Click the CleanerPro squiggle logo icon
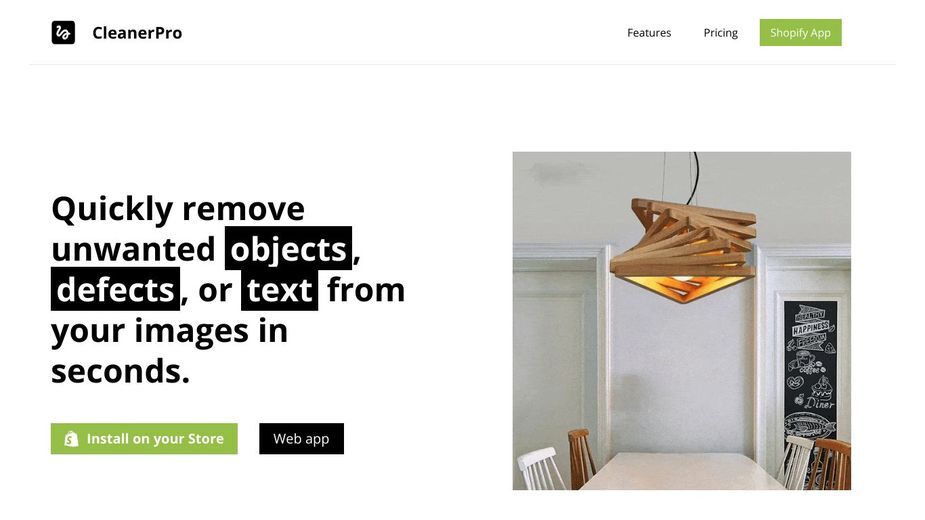 coord(63,32)
